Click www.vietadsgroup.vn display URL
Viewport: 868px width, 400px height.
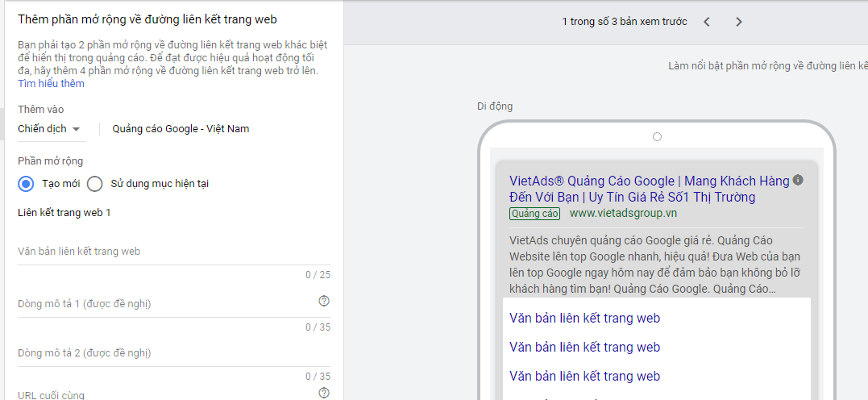pyautogui.click(x=623, y=213)
